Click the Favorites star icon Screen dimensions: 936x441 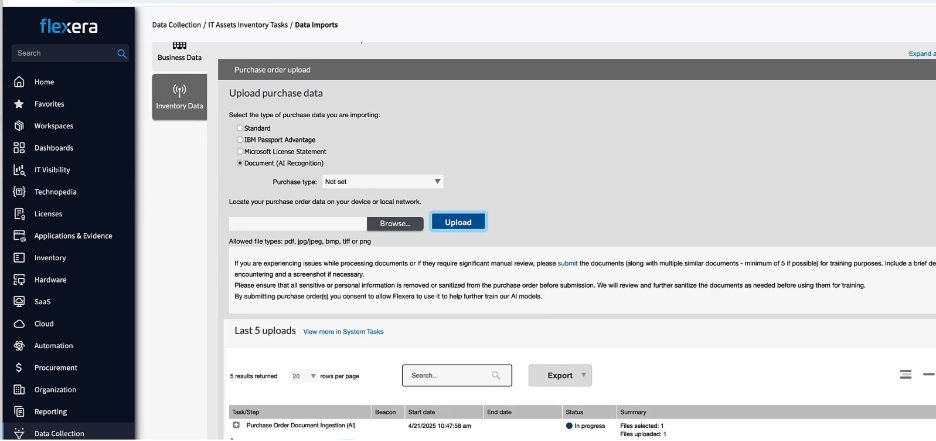coord(19,104)
